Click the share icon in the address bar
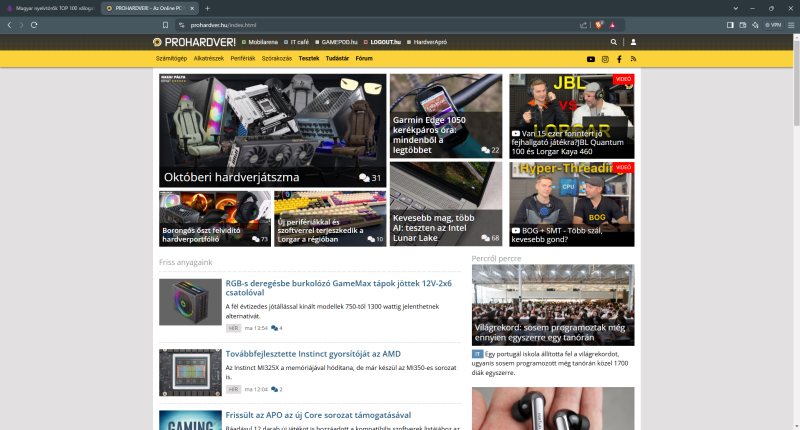This screenshot has width=800, height=430. pyautogui.click(x=583, y=25)
